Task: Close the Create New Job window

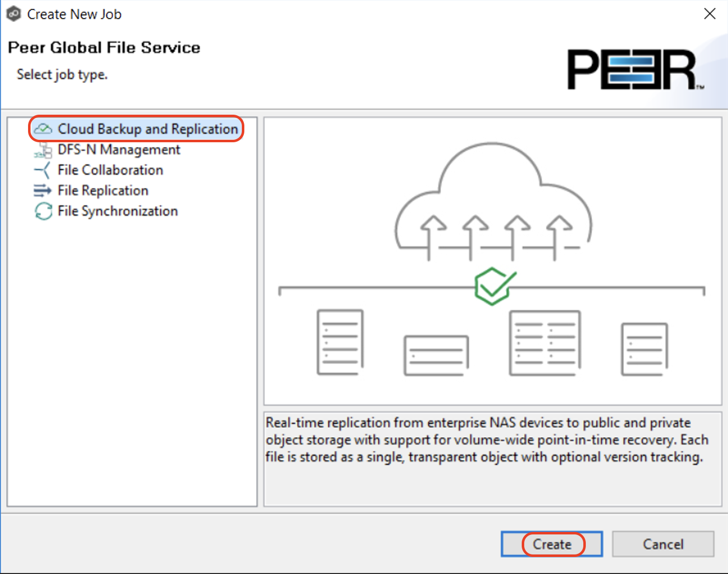Action: (709, 14)
